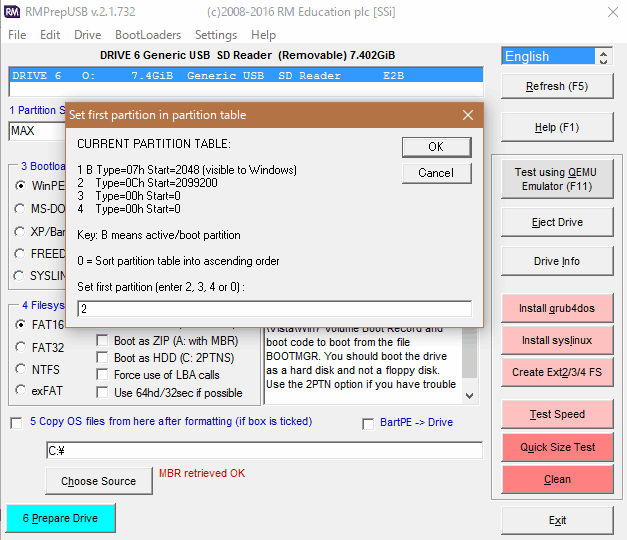627x540 pixels.
Task: Click the MBR retrieved OK status text
Action: click(202, 473)
